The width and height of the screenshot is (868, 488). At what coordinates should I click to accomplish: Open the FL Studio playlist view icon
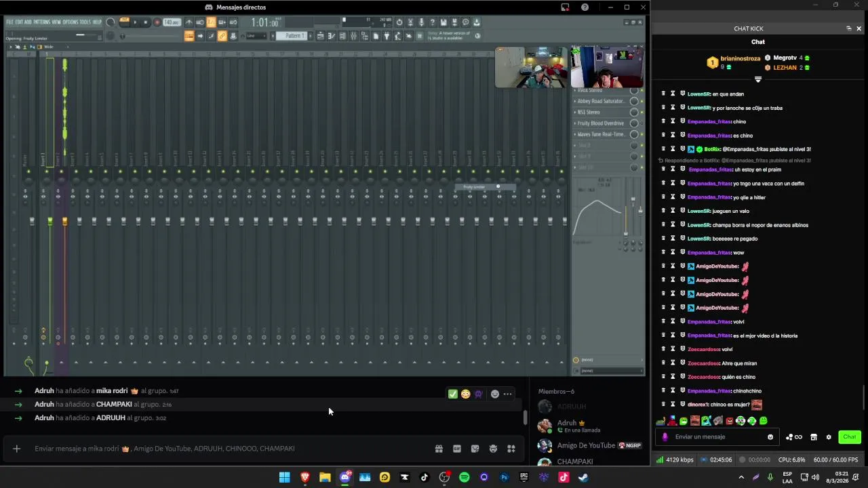[x=320, y=35]
